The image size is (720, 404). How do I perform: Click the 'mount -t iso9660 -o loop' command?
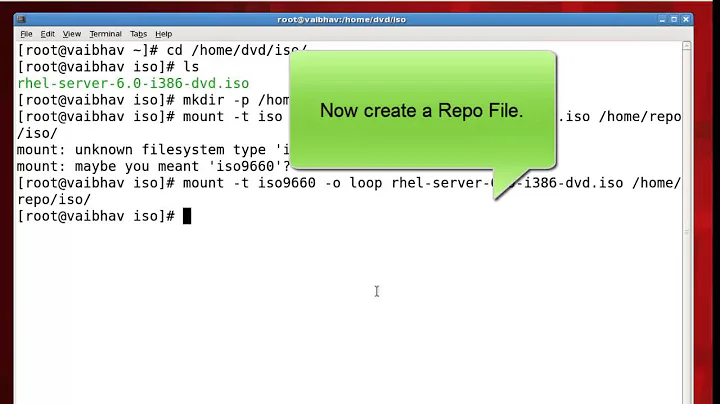point(300,183)
